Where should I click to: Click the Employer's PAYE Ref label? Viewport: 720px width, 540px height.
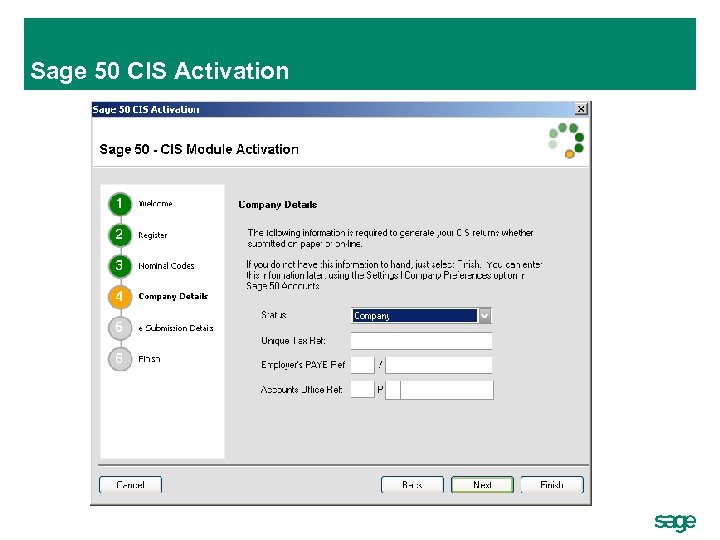click(303, 365)
